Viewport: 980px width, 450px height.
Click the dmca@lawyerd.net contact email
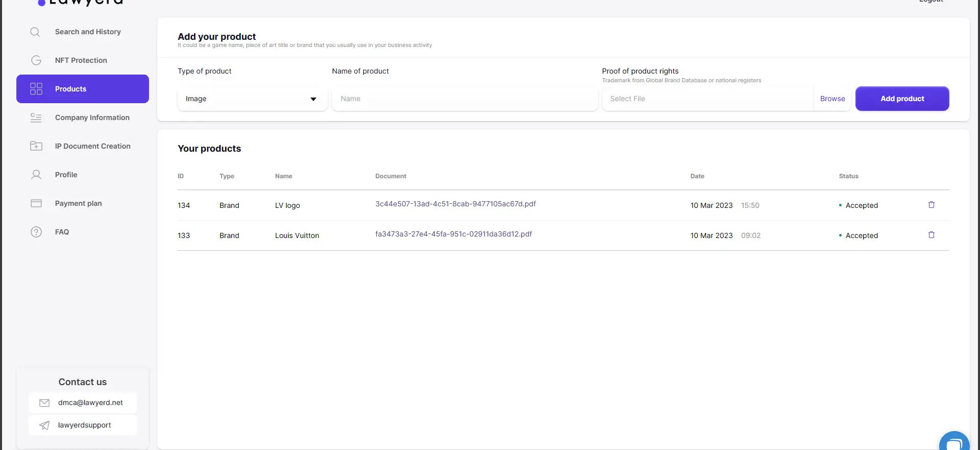tap(90, 402)
